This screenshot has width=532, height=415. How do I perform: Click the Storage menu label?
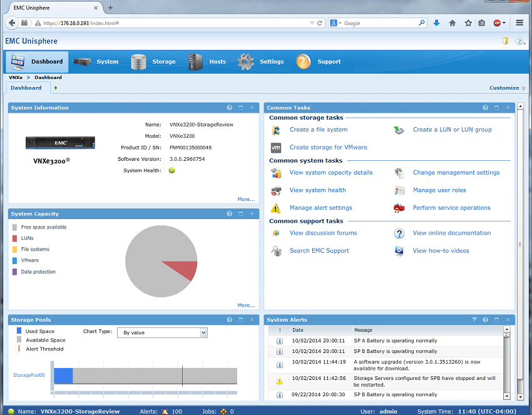164,62
